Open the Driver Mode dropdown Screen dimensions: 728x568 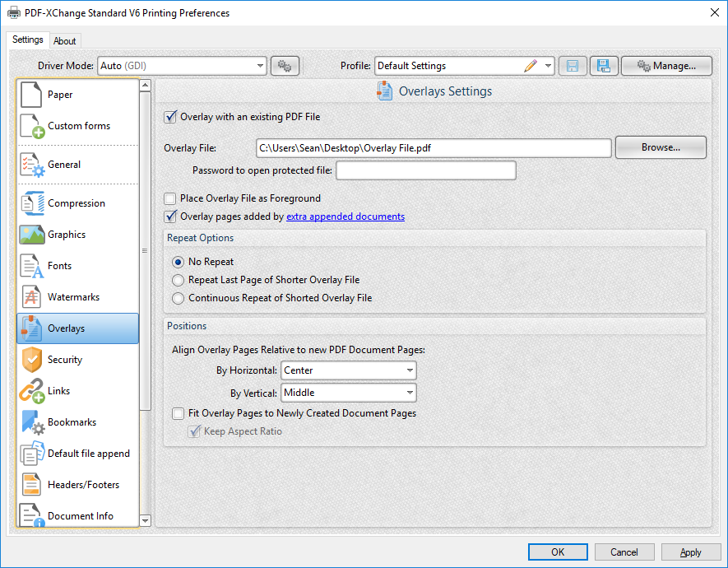182,66
